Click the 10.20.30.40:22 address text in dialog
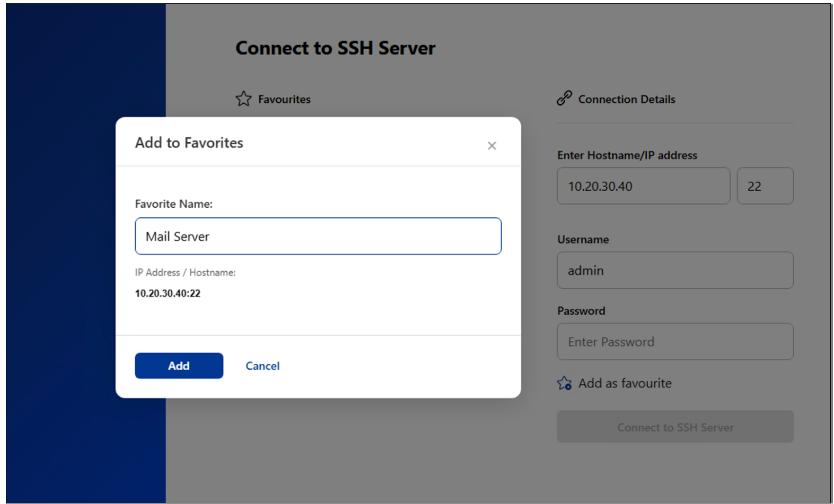 (168, 294)
